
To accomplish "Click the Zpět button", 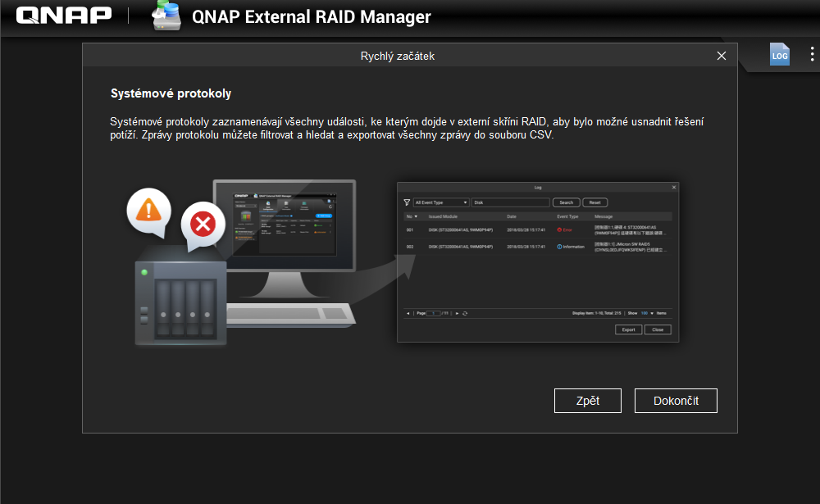I will (x=587, y=401).
